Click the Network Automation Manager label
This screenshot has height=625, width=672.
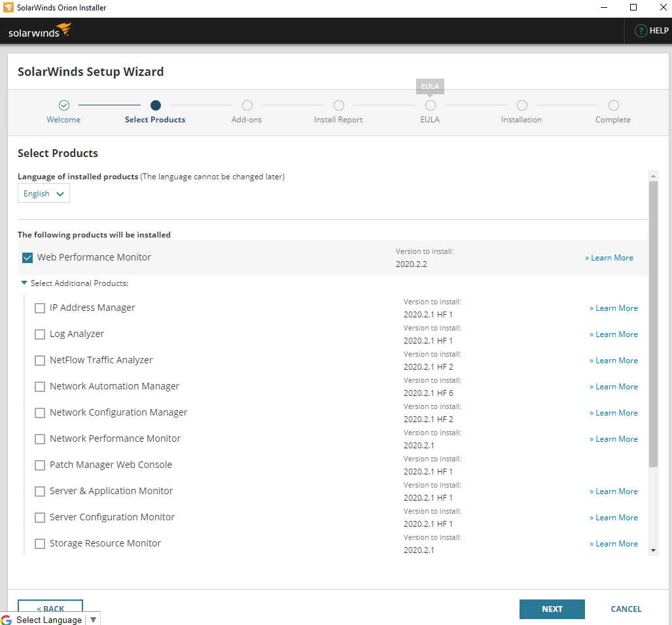[x=115, y=386]
